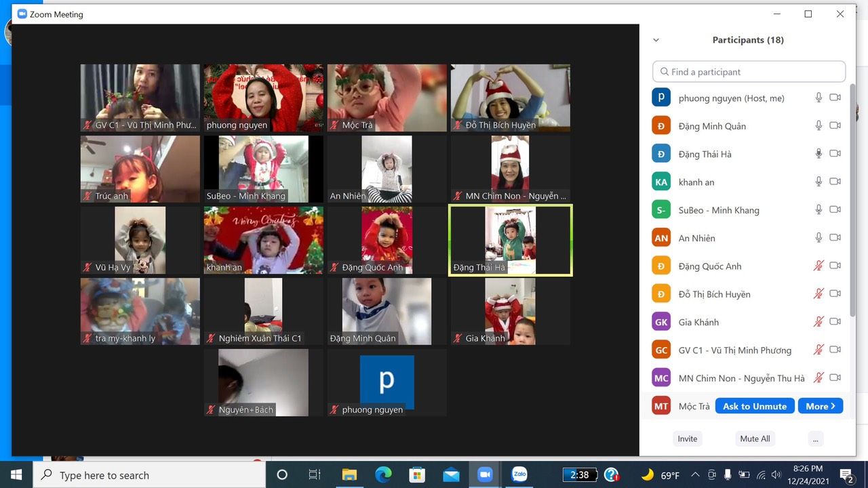The width and height of the screenshot is (868, 488).
Task: Click muted mic icon for Gia Khánh
Action: (x=818, y=322)
